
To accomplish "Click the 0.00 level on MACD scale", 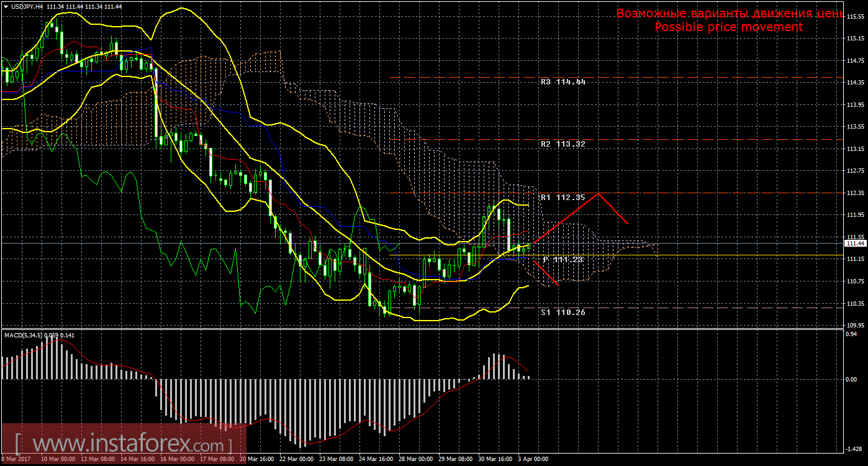I will (852, 378).
